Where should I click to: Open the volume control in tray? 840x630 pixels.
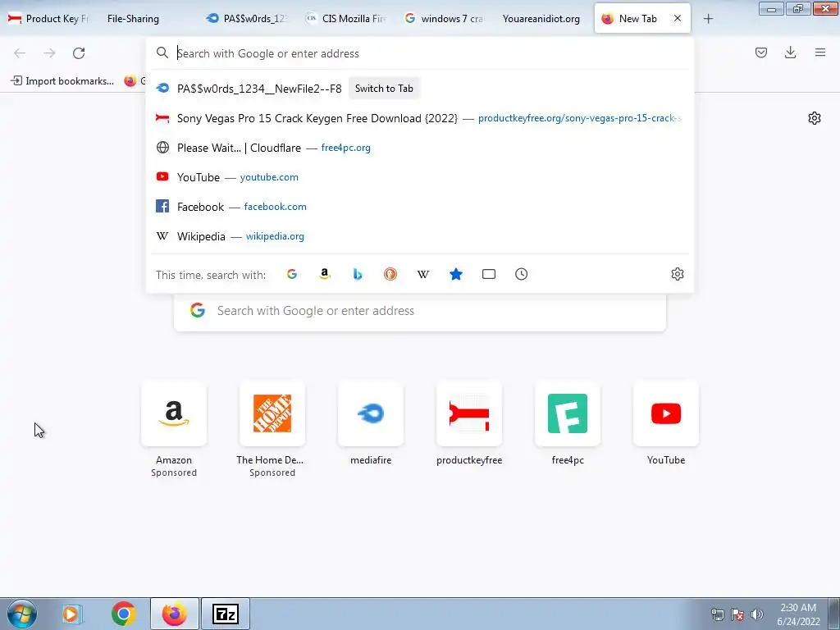757,614
